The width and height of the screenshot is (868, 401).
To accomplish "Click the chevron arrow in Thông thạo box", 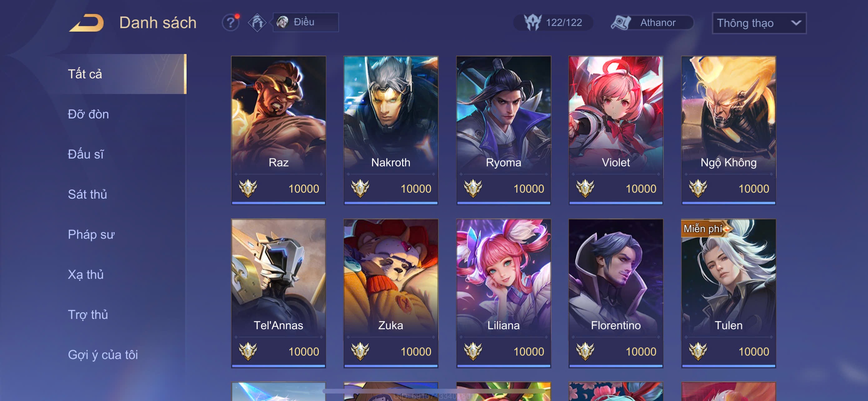I will (x=796, y=23).
